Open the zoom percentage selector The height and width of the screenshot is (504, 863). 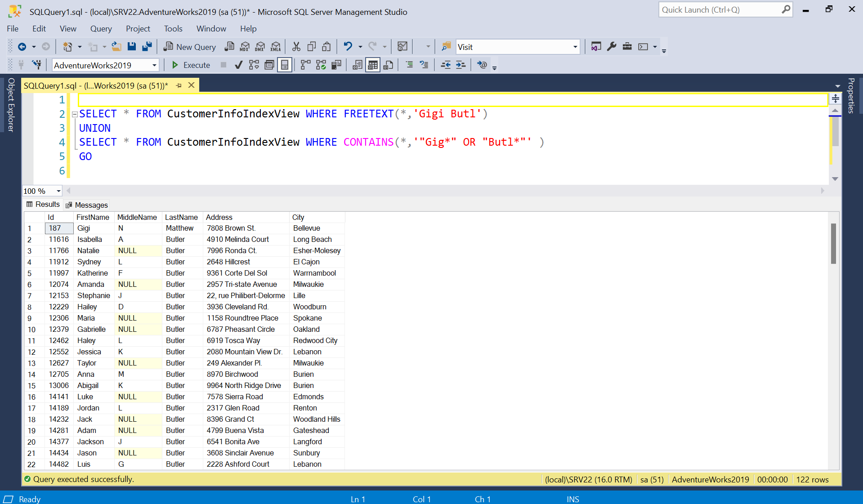coord(58,191)
